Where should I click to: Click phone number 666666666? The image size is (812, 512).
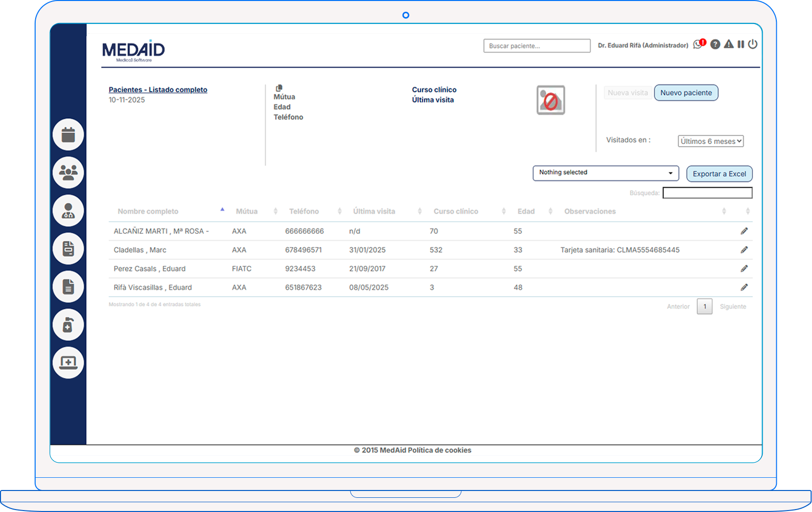point(304,231)
